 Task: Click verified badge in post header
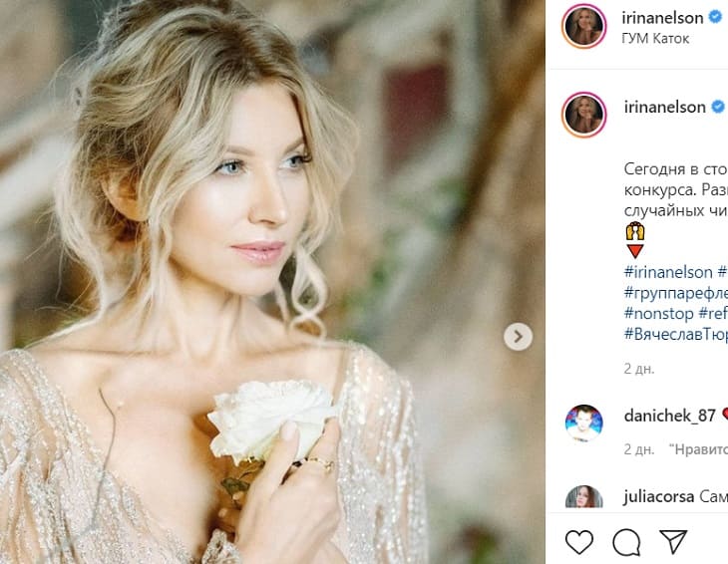tap(715, 18)
